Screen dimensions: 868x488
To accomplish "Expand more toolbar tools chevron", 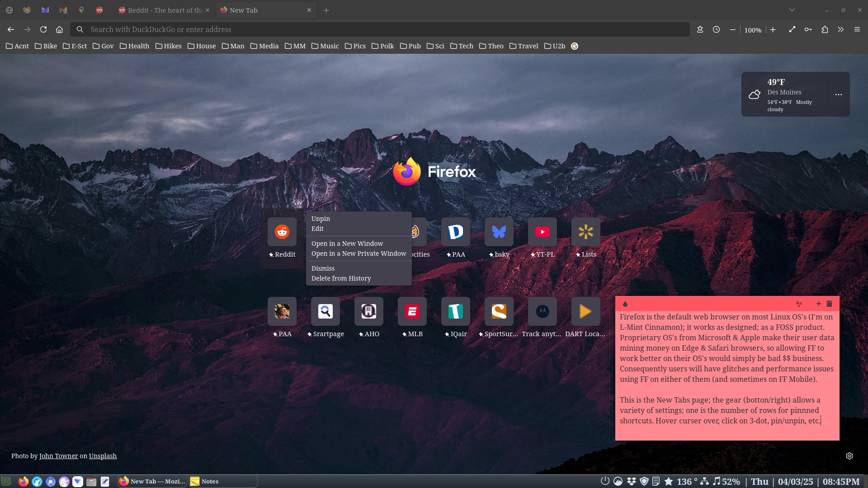I will 840,29.
